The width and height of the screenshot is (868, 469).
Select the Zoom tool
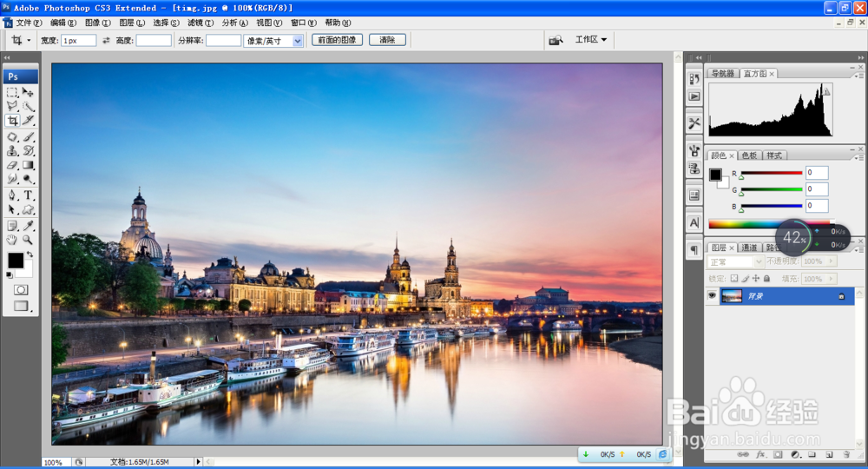29,240
